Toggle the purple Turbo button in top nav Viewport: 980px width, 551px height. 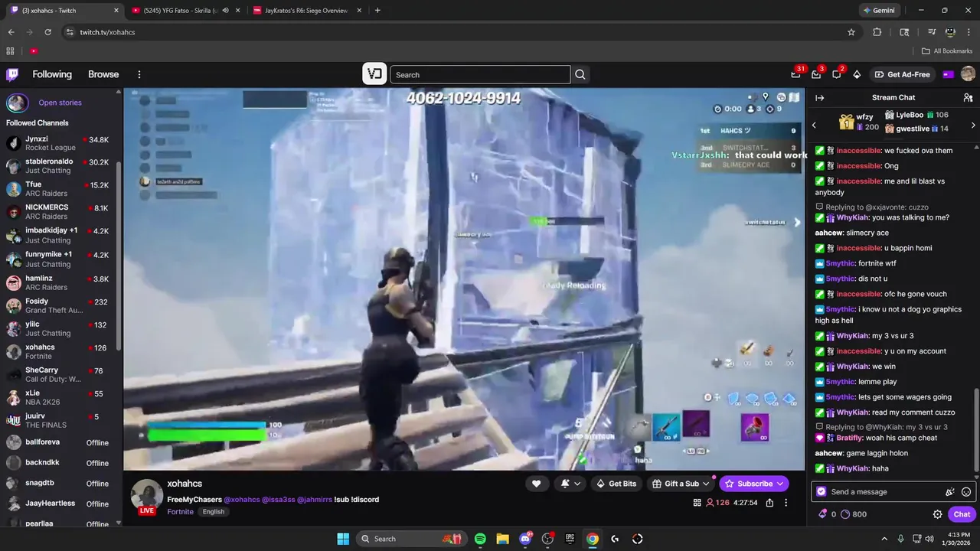(x=948, y=74)
